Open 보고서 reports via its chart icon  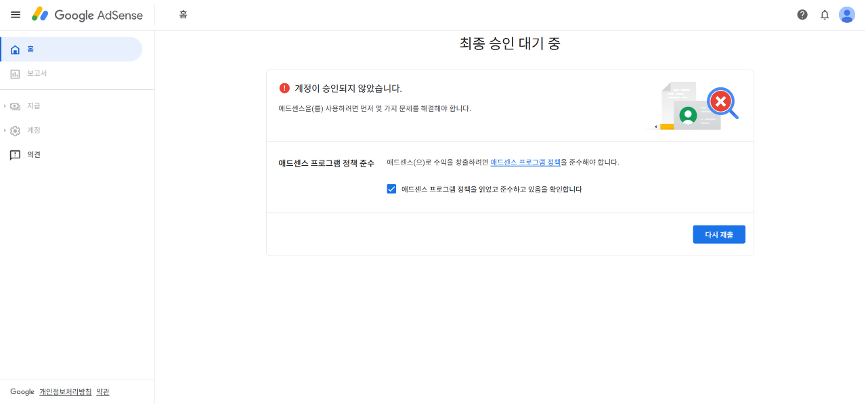click(15, 73)
